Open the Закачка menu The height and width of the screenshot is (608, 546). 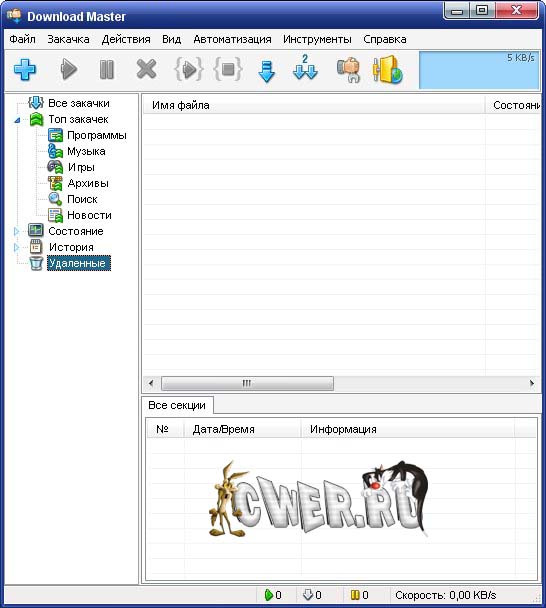(68, 39)
